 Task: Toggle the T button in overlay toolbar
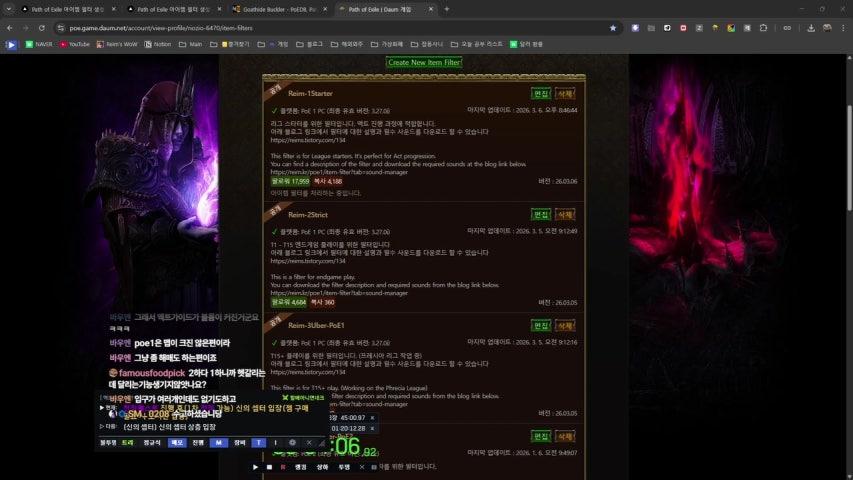click(x=258, y=443)
